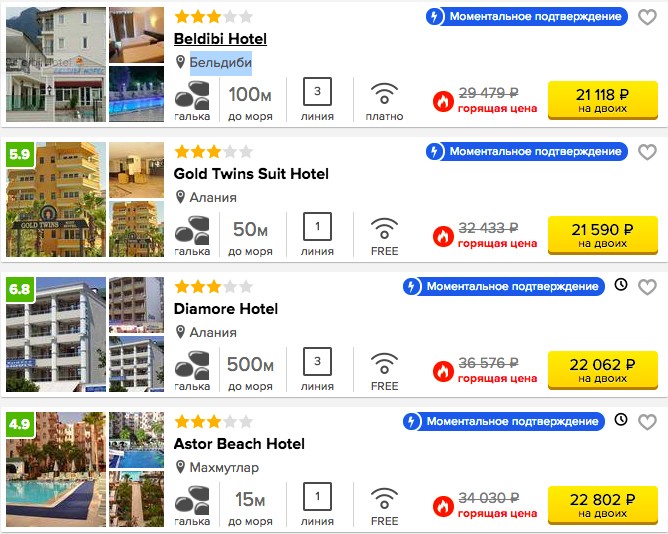
Task: Open main photo of Gold Twins Suit Hotel
Action: (x=56, y=199)
